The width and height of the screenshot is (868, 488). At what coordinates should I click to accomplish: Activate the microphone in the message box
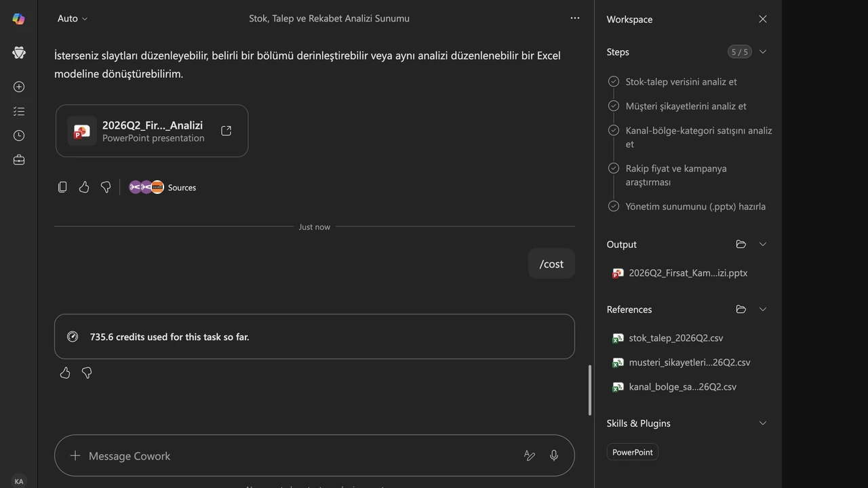[x=554, y=455]
